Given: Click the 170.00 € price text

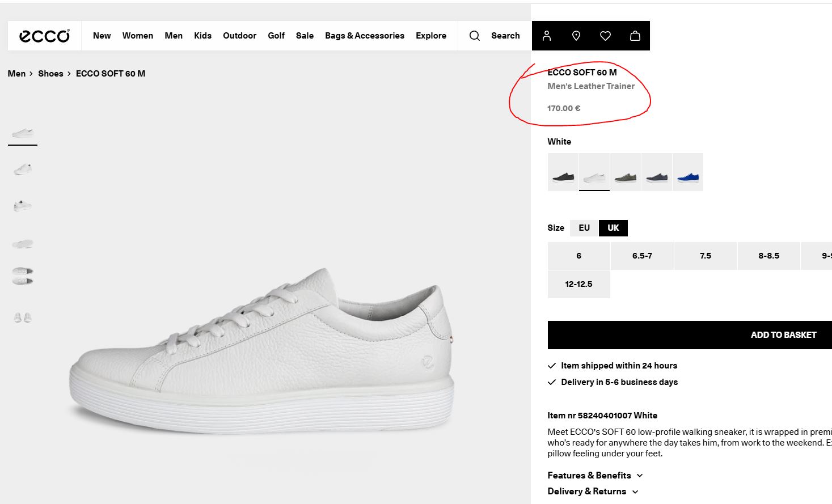Looking at the screenshot, I should (x=564, y=108).
